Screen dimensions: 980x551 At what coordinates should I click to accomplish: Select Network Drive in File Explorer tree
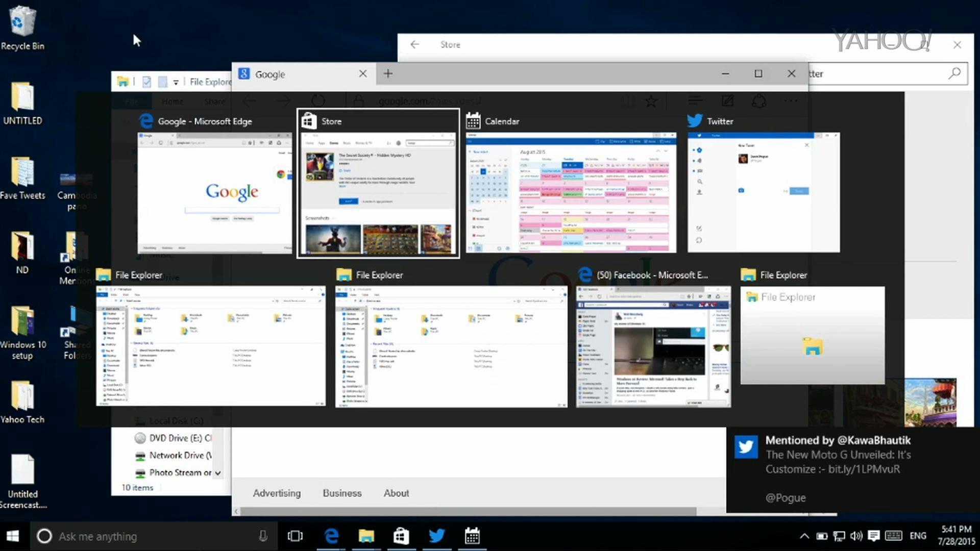(x=174, y=455)
